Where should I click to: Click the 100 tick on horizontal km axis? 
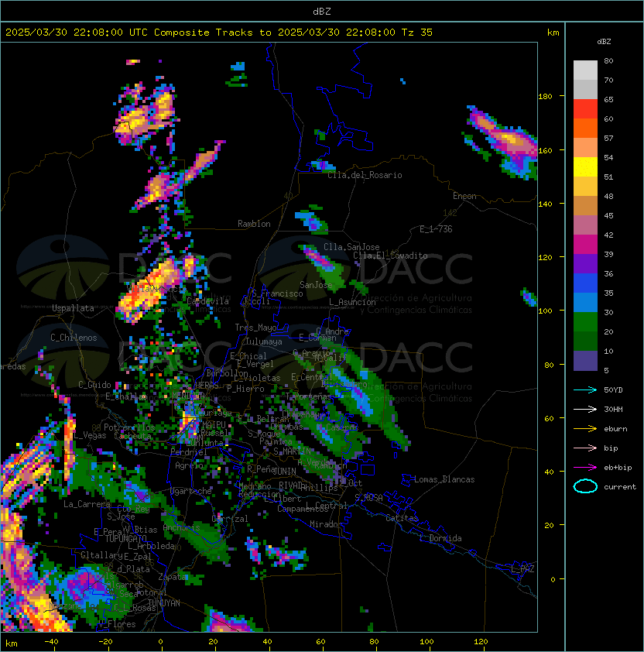427,642
